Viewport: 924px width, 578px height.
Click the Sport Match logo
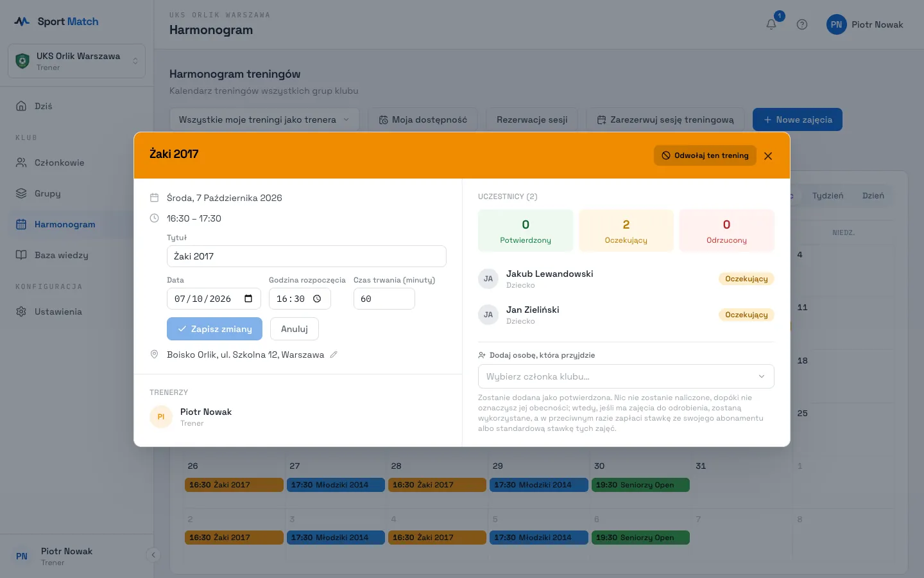point(56,21)
